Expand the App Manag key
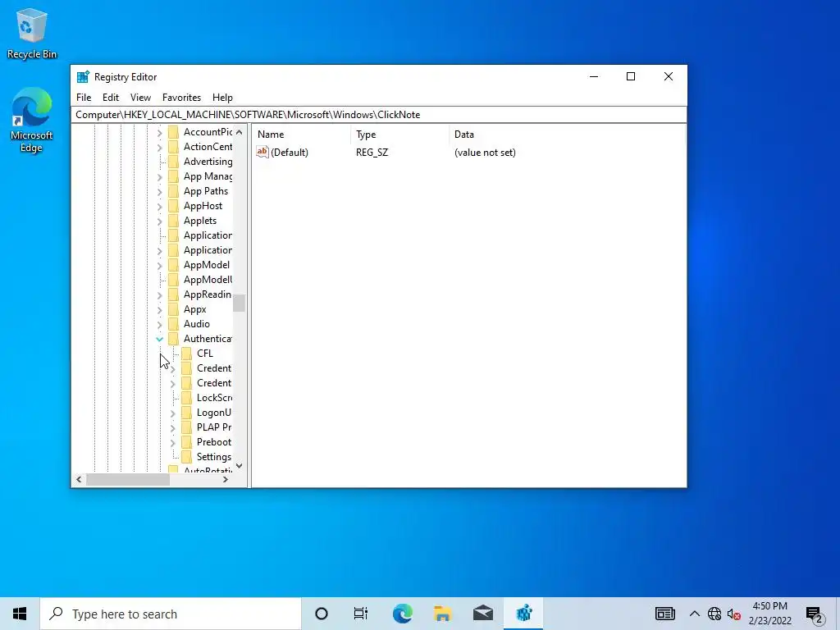This screenshot has height=630, width=840. 160,177
